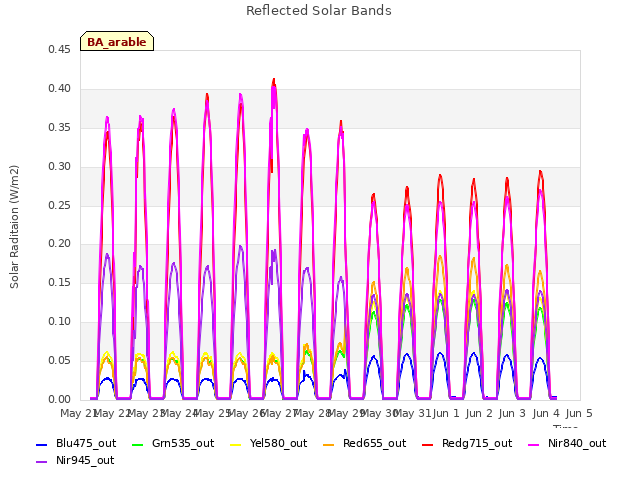Screen dimensions: 640x480
Task: Toggle the Redg715_out legend entry
Action: click(x=467, y=443)
